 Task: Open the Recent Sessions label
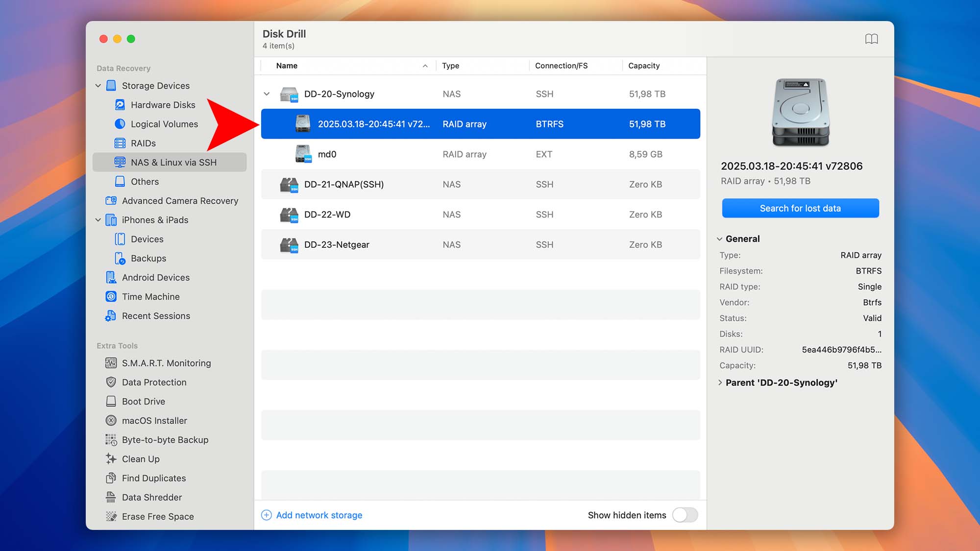point(156,316)
